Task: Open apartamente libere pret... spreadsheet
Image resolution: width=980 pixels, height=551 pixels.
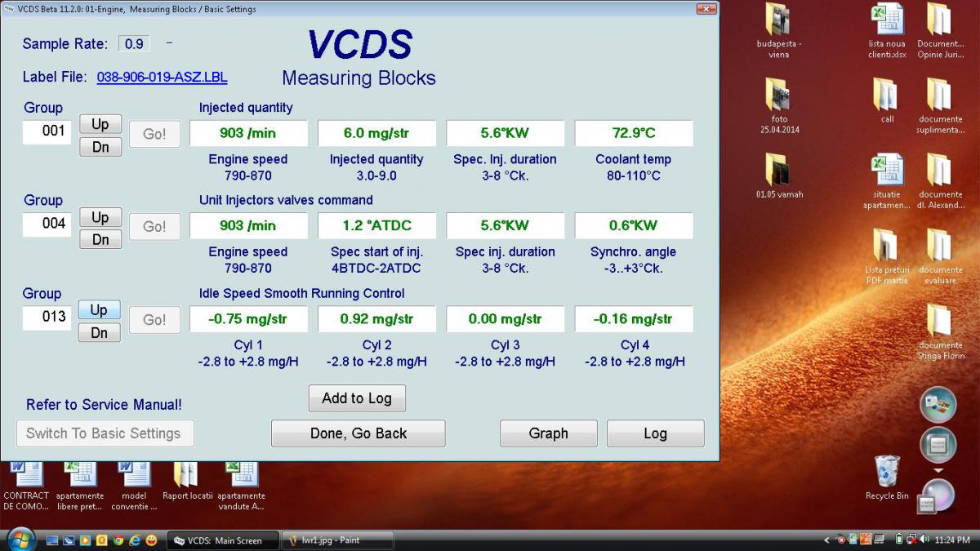Action: (x=80, y=487)
